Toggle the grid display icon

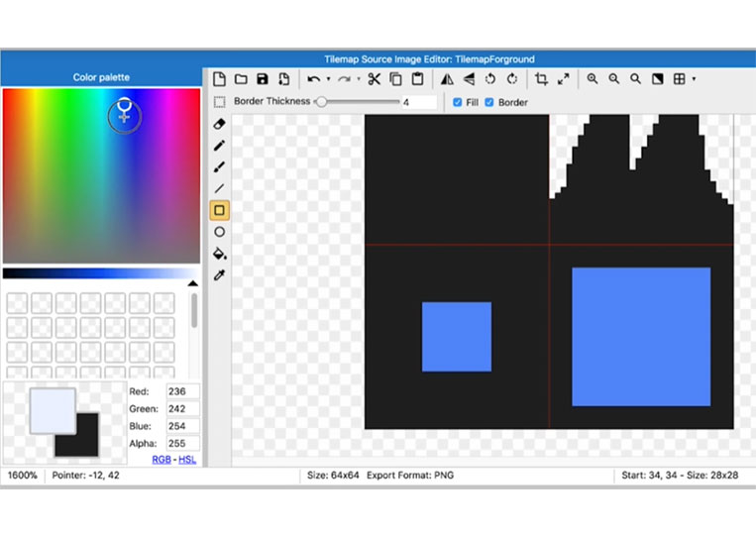tap(680, 79)
